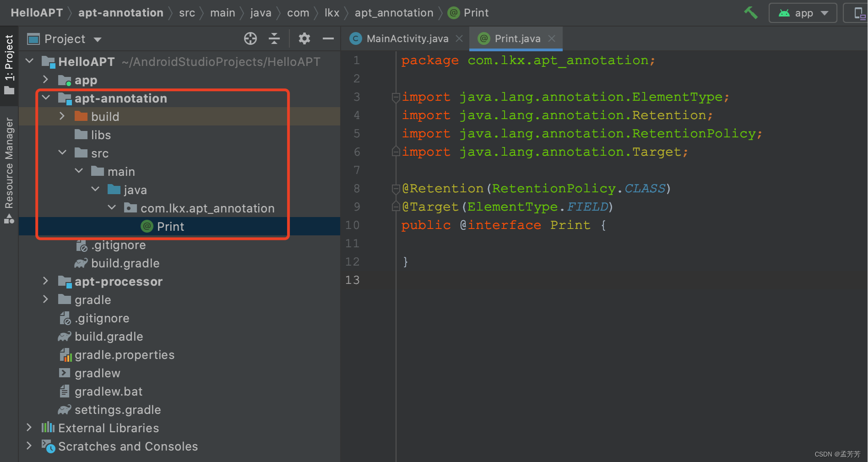Click the fold marker at line 8 @Retention
Image resolution: width=868 pixels, height=462 pixels.
[396, 189]
